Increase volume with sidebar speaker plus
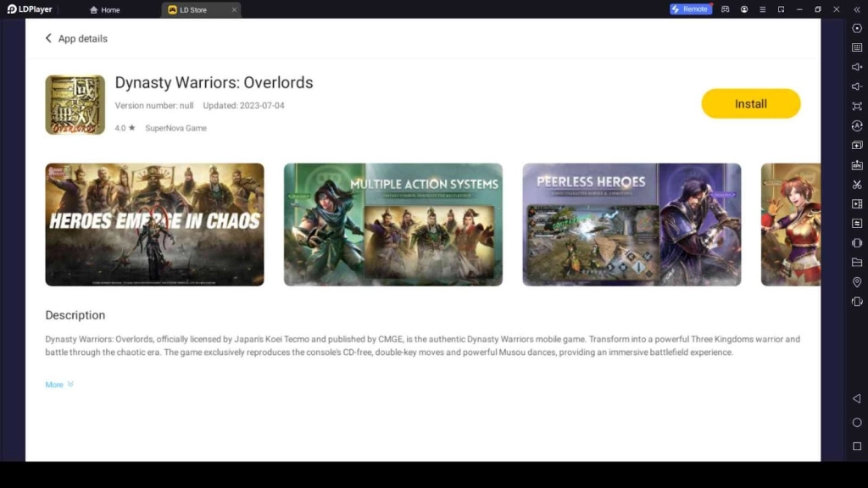 tap(857, 67)
